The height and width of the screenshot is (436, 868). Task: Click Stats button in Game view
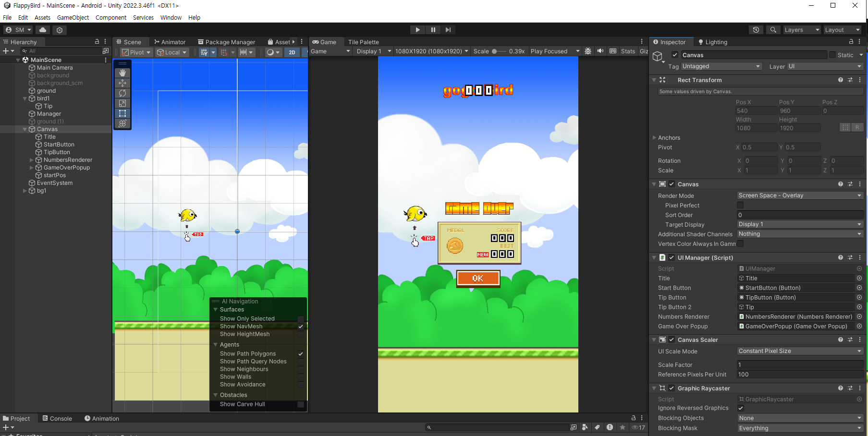point(628,51)
